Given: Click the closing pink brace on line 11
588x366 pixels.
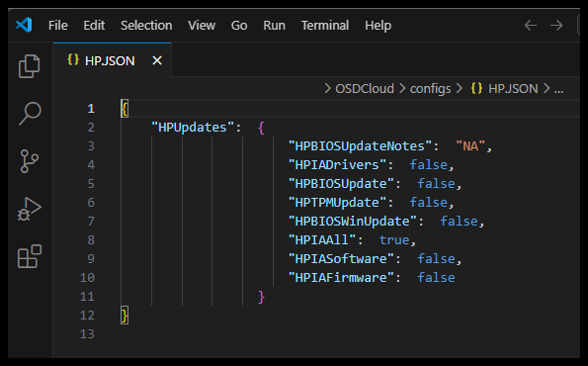Looking at the screenshot, I should point(261,297).
